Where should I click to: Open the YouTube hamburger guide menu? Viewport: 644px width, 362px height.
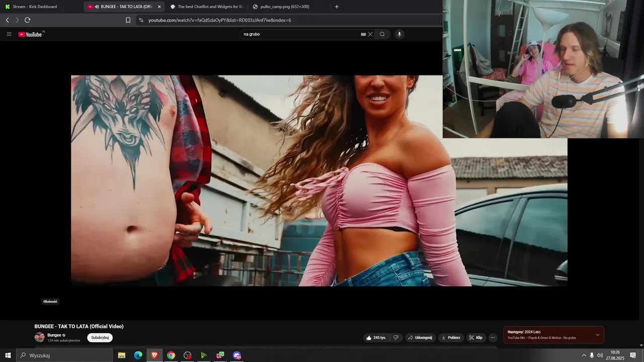[9, 34]
